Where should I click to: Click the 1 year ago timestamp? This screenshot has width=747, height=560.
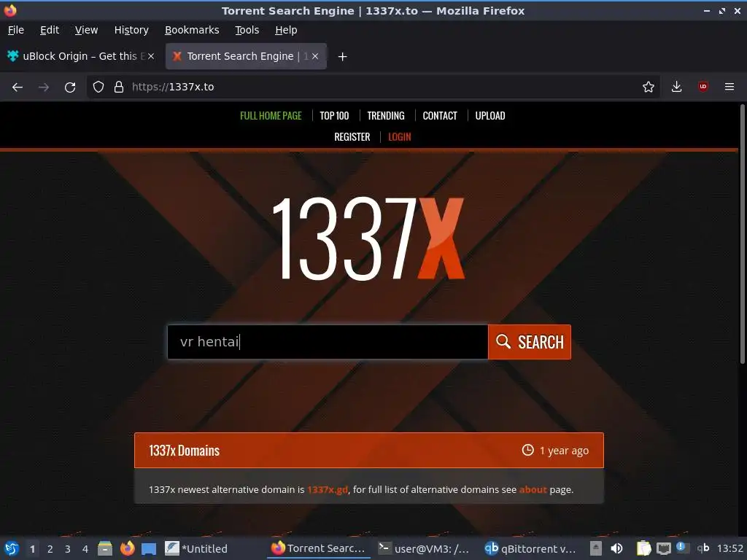coord(555,451)
